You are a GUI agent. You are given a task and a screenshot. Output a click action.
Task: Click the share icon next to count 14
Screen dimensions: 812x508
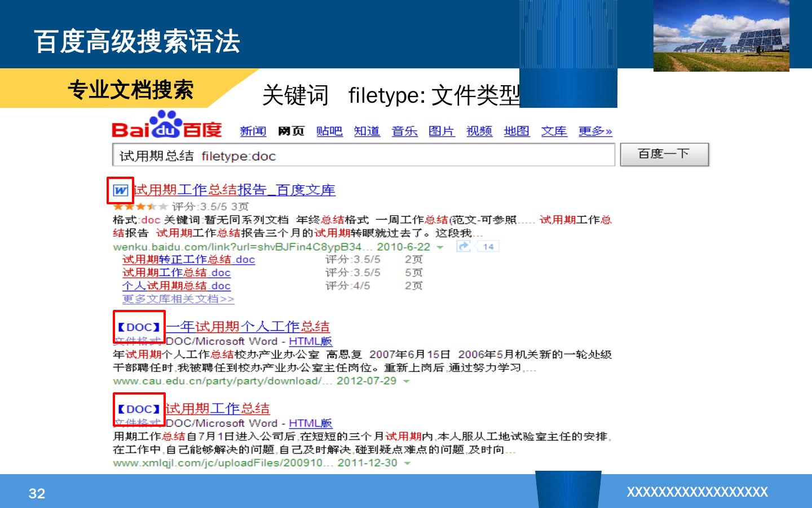click(x=464, y=246)
